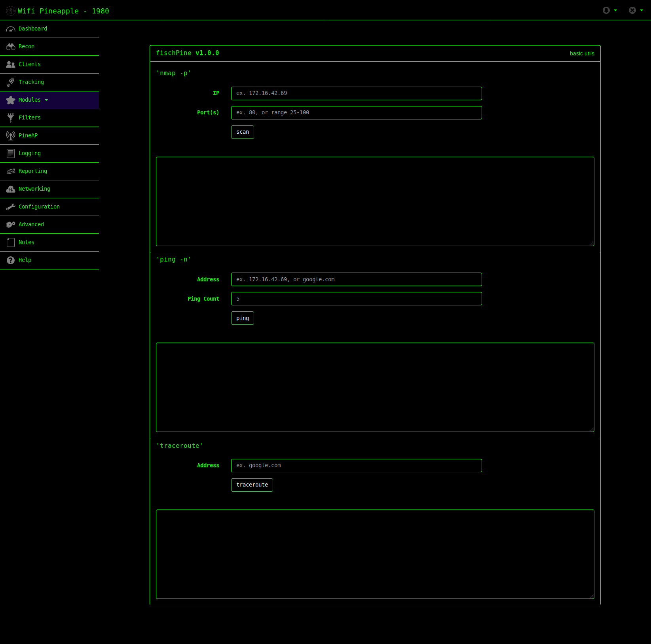Focus the traceroute Address field
This screenshot has height=644, width=651.
click(x=357, y=466)
